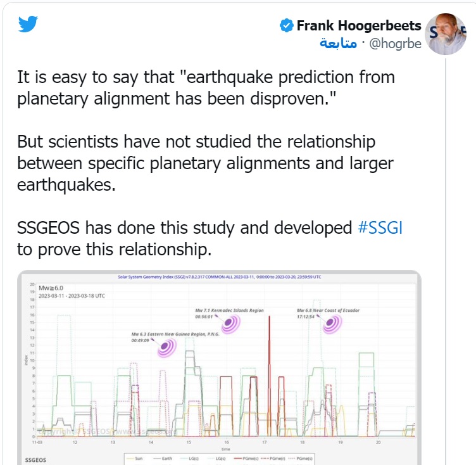Click the Frank Hoogerbeets display name

(359, 26)
